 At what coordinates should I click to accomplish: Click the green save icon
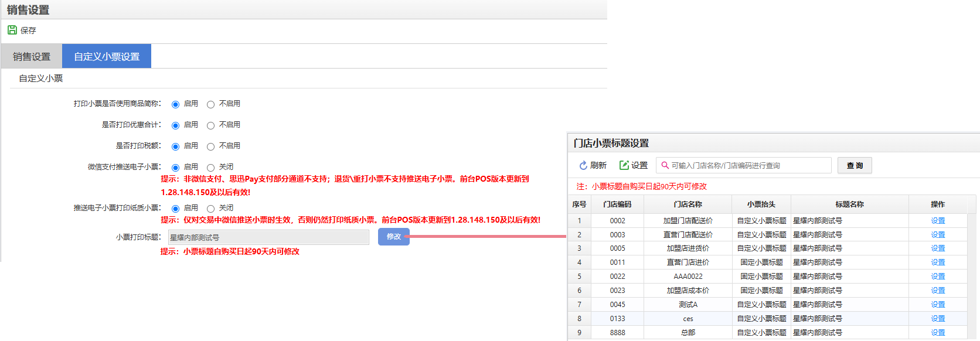(x=12, y=30)
